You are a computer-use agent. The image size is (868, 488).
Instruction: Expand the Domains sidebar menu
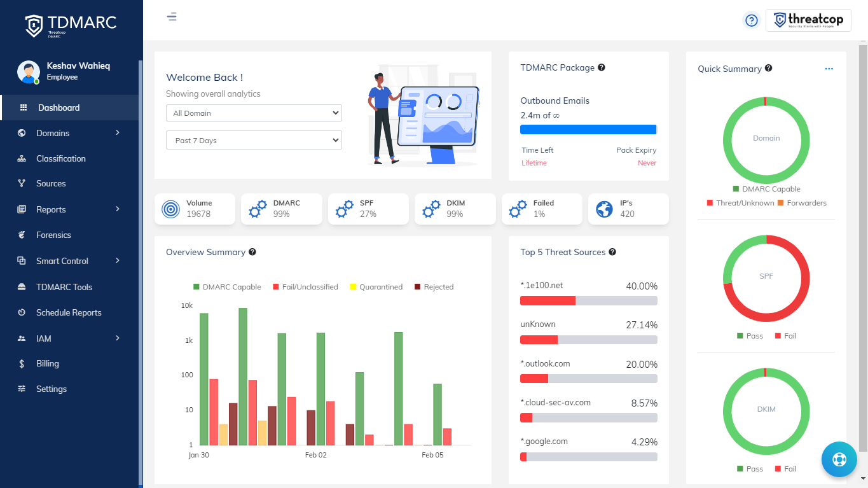pos(69,133)
